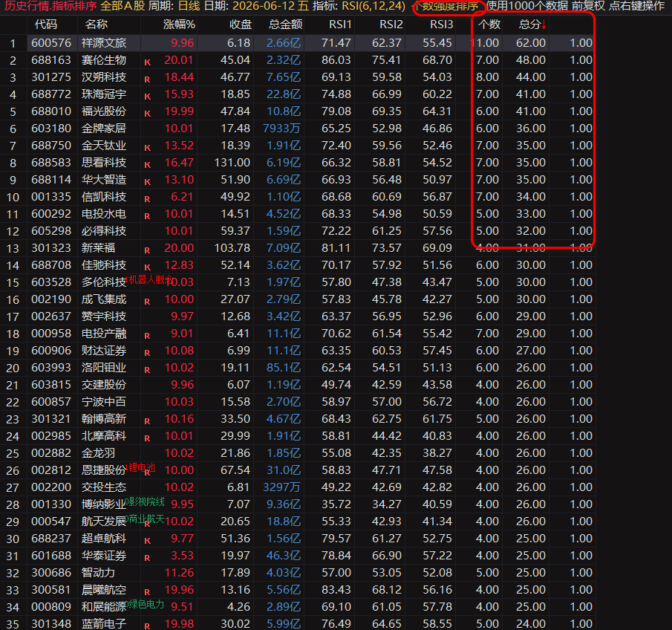Change the 指标: RSI(6,12,24) indicator
Screen dimensions: 672x630
click(359, 7)
